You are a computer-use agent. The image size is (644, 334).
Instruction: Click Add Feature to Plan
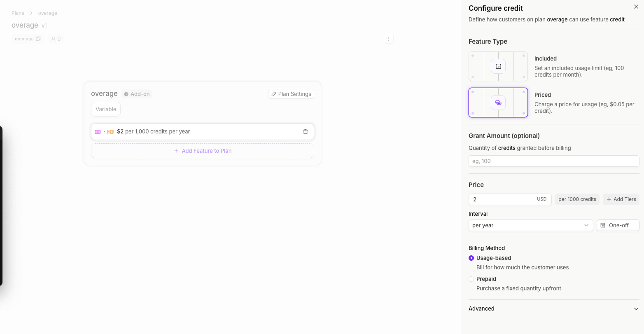[203, 151]
